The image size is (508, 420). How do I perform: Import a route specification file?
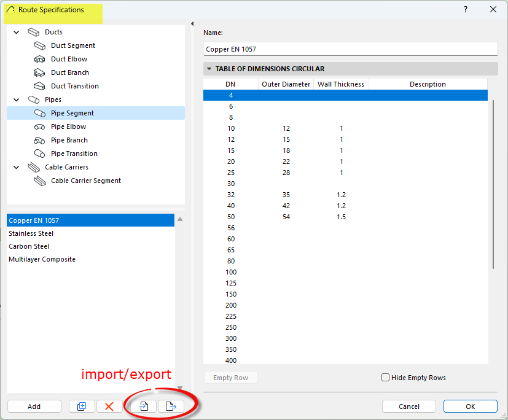point(144,406)
